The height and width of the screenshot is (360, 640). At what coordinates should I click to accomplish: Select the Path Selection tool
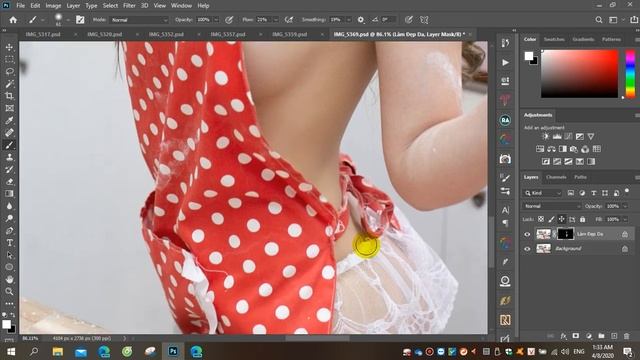9,256
